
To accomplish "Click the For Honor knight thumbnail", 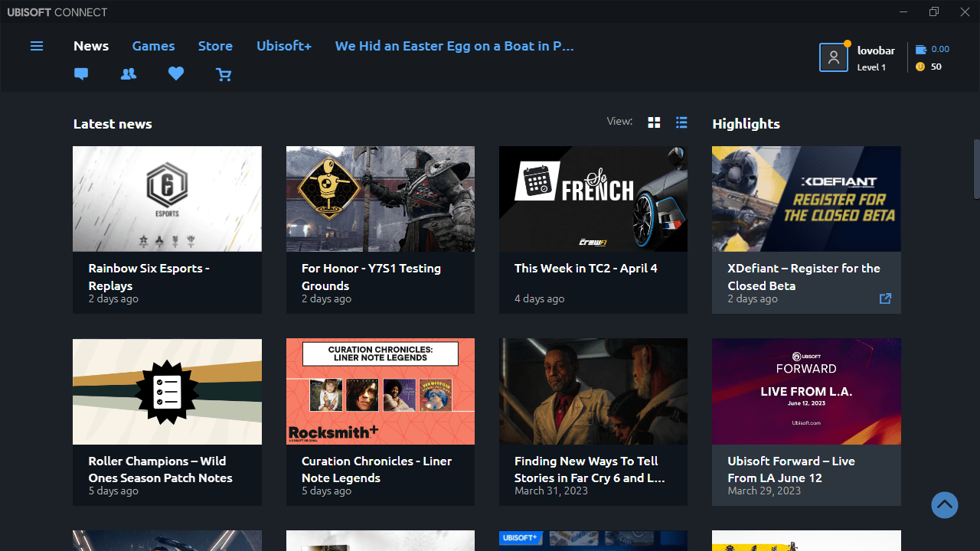I will (x=381, y=199).
